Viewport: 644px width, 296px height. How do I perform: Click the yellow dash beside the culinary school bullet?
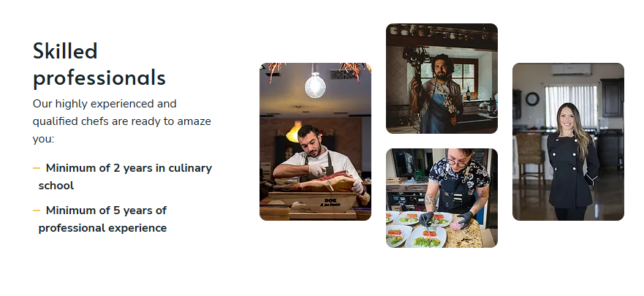pos(37,168)
